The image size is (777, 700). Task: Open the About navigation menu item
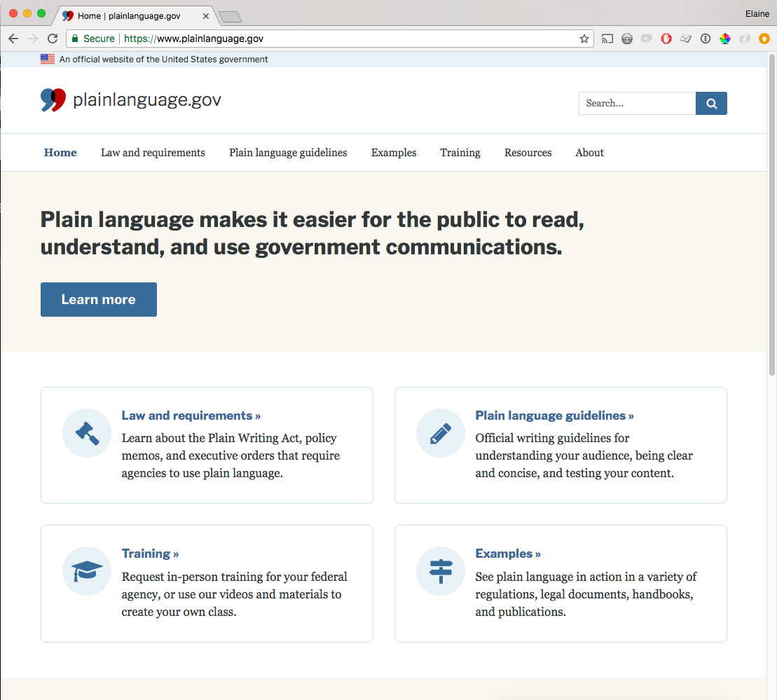(589, 153)
